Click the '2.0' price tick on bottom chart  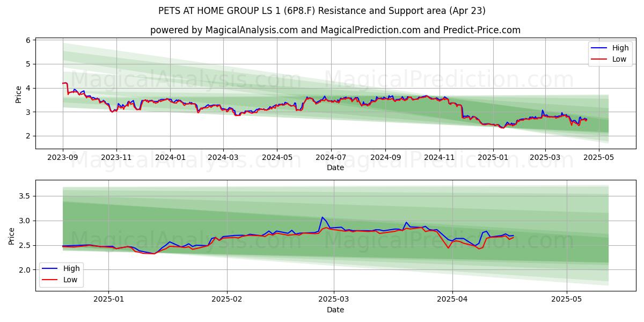point(26,270)
